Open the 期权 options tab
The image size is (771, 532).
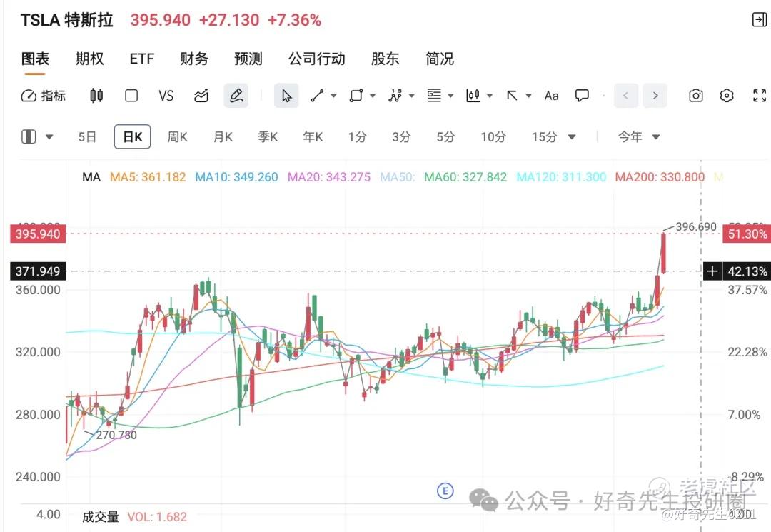pyautogui.click(x=90, y=59)
